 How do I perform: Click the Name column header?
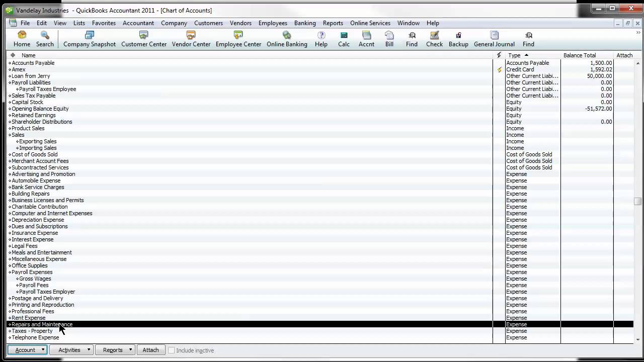(28, 55)
